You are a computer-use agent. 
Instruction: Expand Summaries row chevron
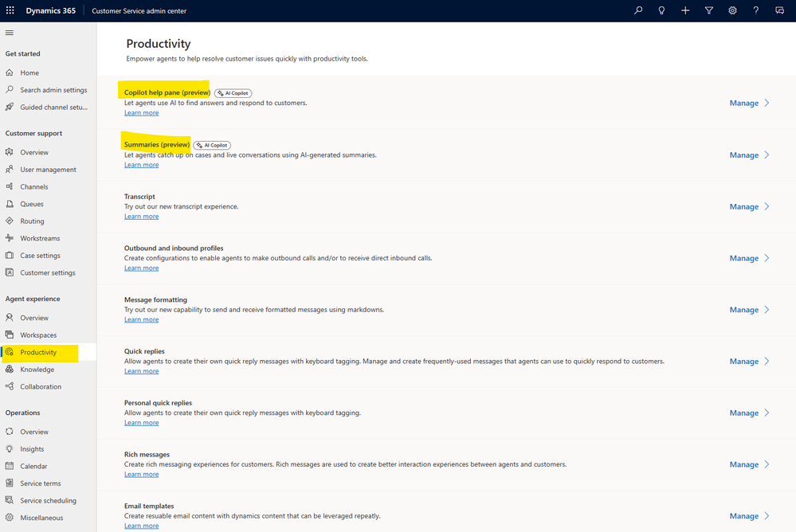point(767,155)
